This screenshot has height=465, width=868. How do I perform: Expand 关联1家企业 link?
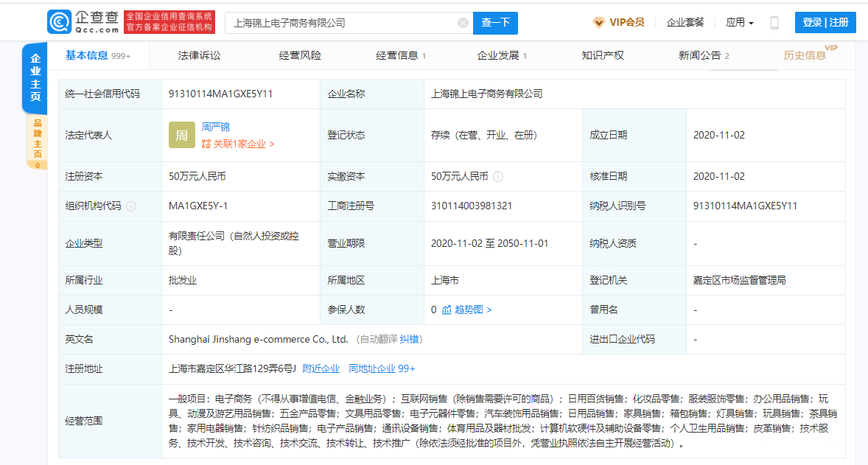(x=244, y=144)
